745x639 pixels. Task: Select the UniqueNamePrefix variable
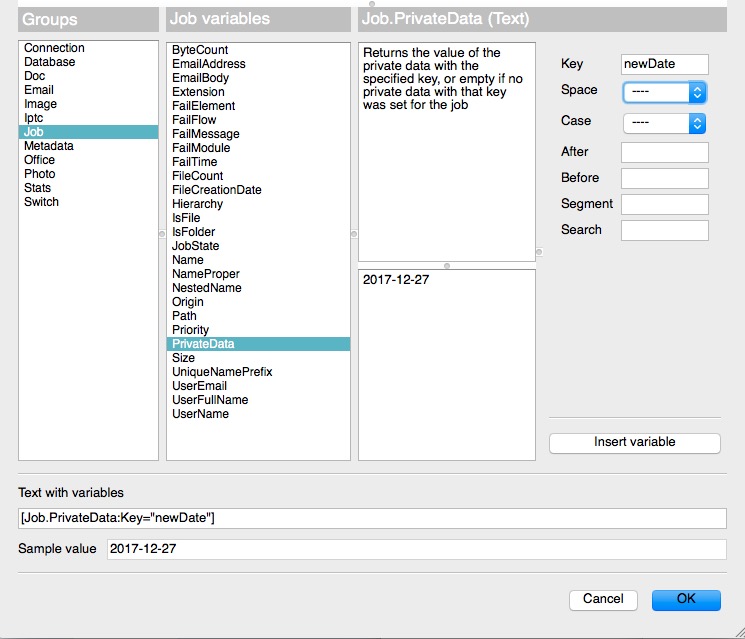(258, 372)
